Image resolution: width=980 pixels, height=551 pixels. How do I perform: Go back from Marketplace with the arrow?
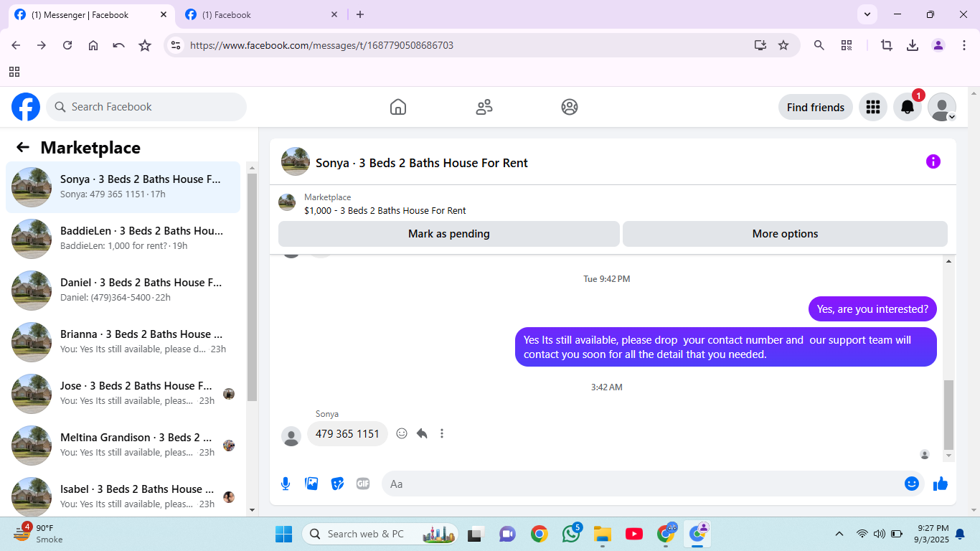(x=23, y=147)
